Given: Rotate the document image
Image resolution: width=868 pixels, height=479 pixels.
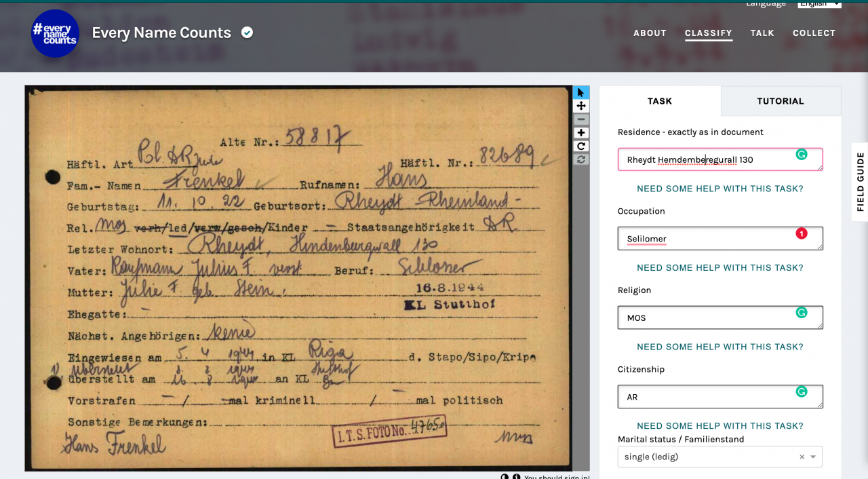Looking at the screenshot, I should point(581,147).
